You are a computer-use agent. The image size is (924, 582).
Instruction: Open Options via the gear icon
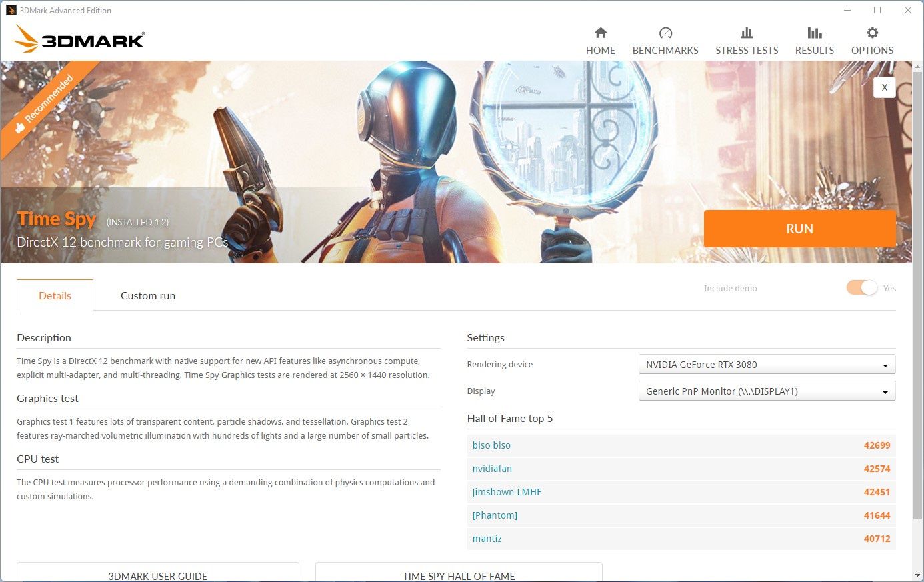pyautogui.click(x=872, y=33)
